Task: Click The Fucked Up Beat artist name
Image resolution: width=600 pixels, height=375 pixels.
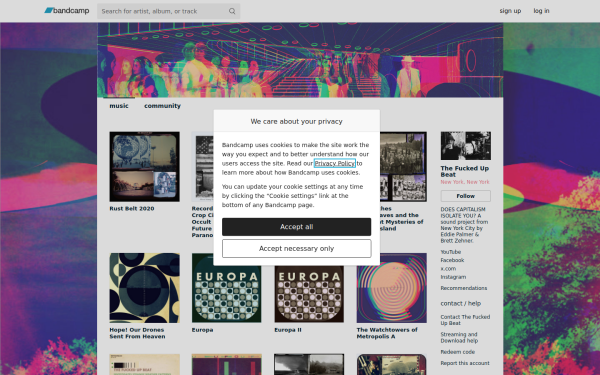Action: tap(465, 171)
